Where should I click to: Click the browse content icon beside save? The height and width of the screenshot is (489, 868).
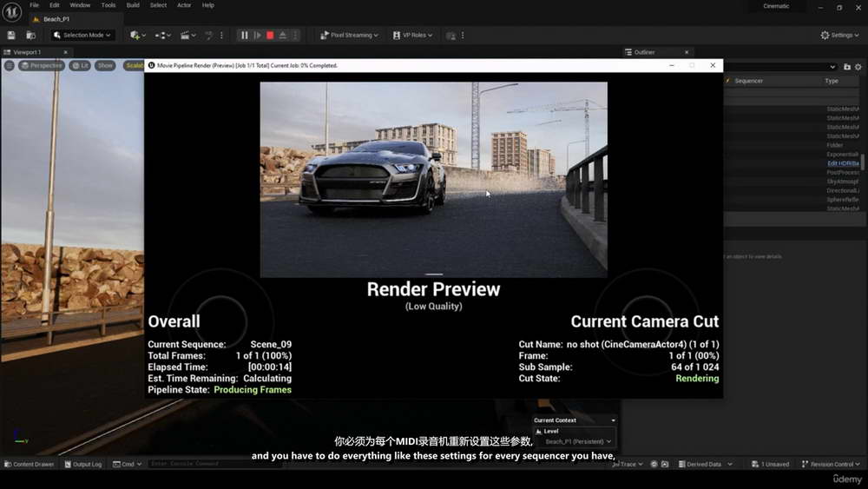tap(30, 35)
